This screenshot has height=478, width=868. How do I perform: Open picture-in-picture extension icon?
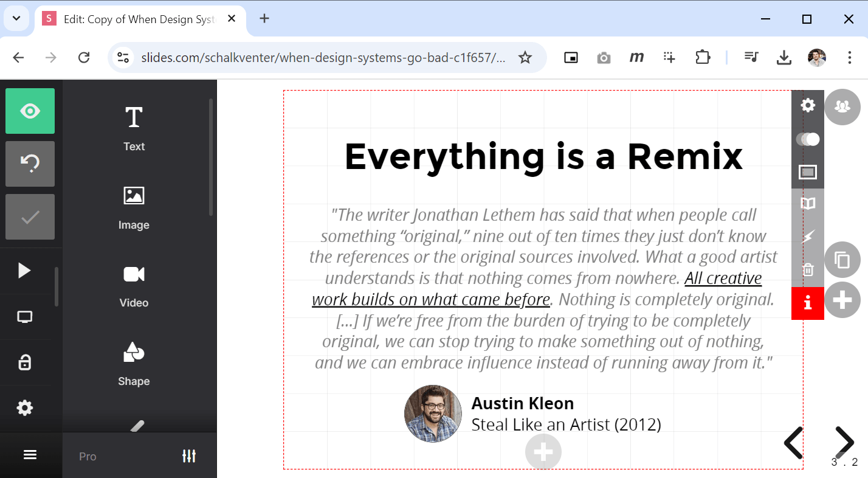[x=571, y=58]
